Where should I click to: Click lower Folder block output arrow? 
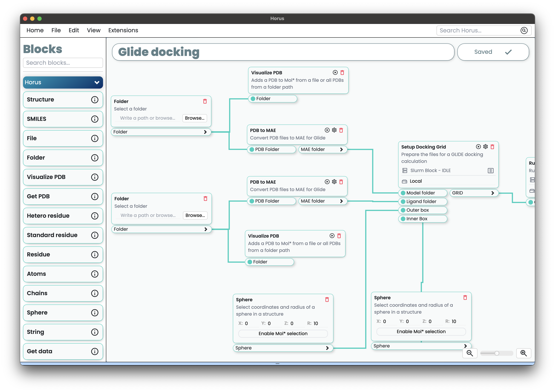tap(206, 229)
